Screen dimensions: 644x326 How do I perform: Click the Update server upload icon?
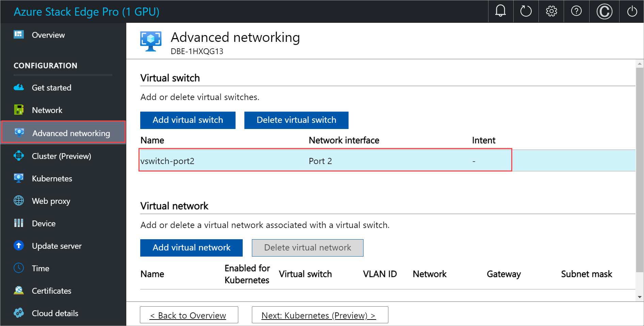(19, 246)
